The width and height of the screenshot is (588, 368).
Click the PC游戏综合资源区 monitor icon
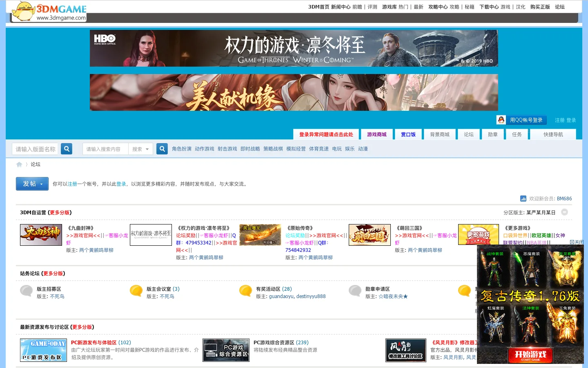[x=226, y=350]
